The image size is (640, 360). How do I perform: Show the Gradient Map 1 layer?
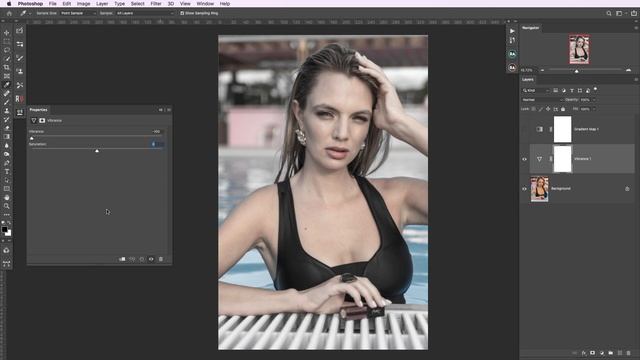pyautogui.click(x=524, y=129)
